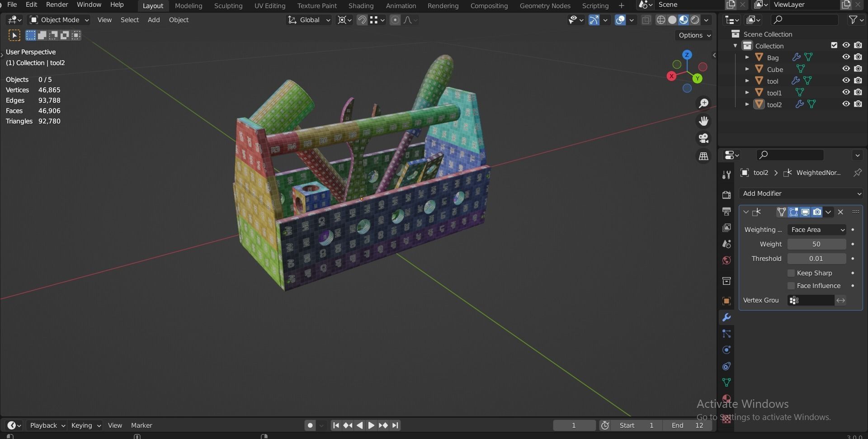The width and height of the screenshot is (868, 439).
Task: Select solid viewport shading
Action: pos(672,20)
